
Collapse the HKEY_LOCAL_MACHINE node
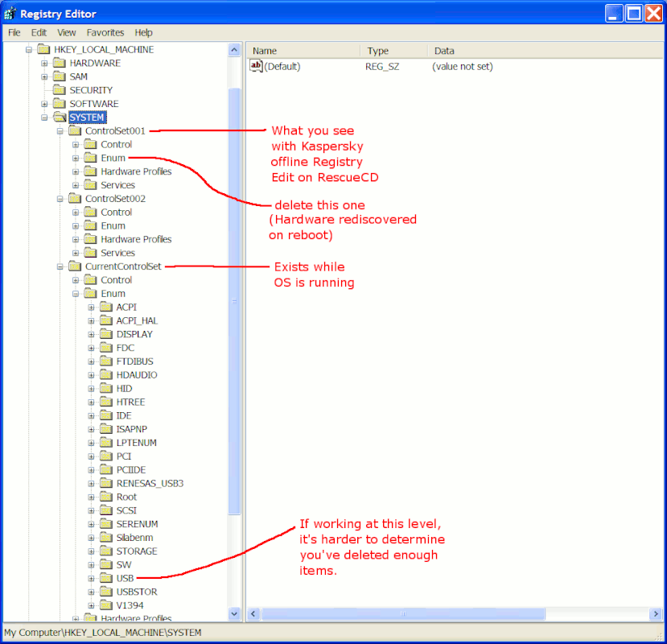(29, 50)
